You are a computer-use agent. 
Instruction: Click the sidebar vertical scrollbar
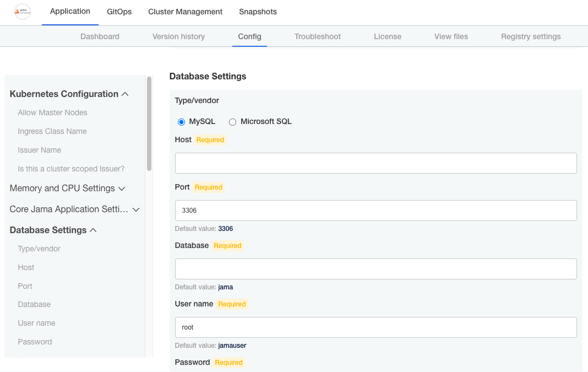click(149, 124)
